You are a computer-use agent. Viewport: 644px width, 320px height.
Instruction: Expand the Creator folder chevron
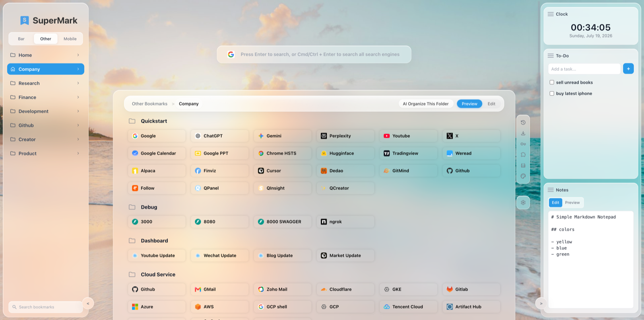click(x=78, y=139)
